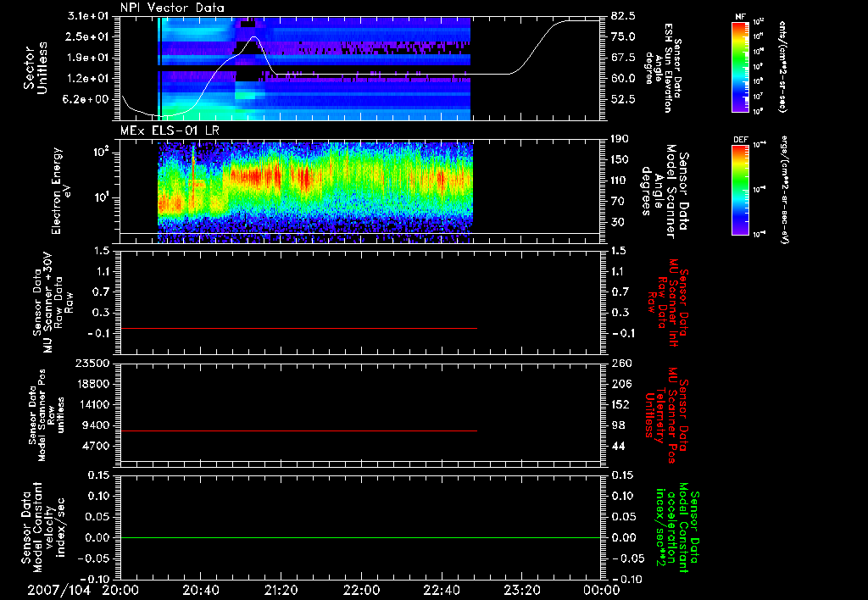This screenshot has height=600, width=868.
Task: Click the '260' telemetry axis value
Action: (620, 363)
